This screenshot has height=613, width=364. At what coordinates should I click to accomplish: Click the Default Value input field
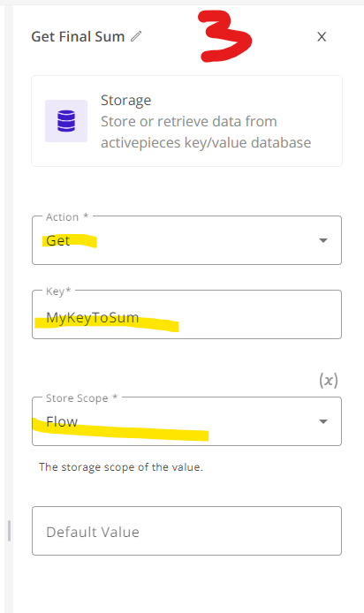(187, 531)
